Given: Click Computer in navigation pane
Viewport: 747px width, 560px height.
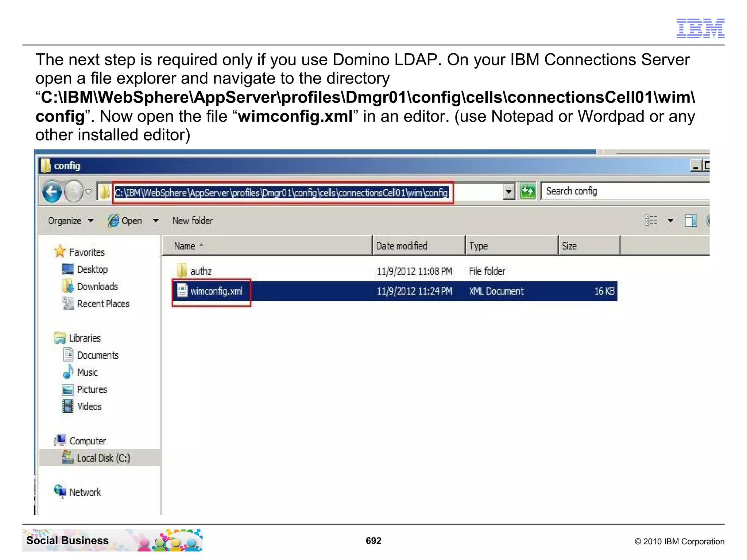Looking at the screenshot, I should 80,441.
